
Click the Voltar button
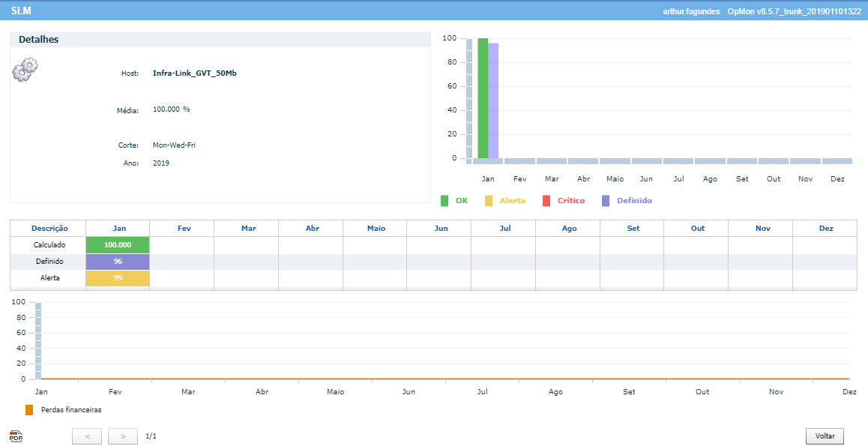(825, 436)
